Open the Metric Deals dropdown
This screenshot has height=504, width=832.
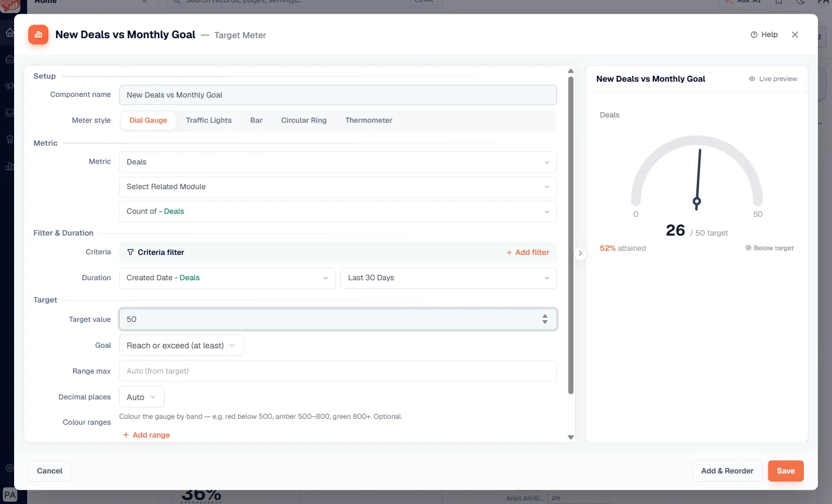(x=338, y=162)
